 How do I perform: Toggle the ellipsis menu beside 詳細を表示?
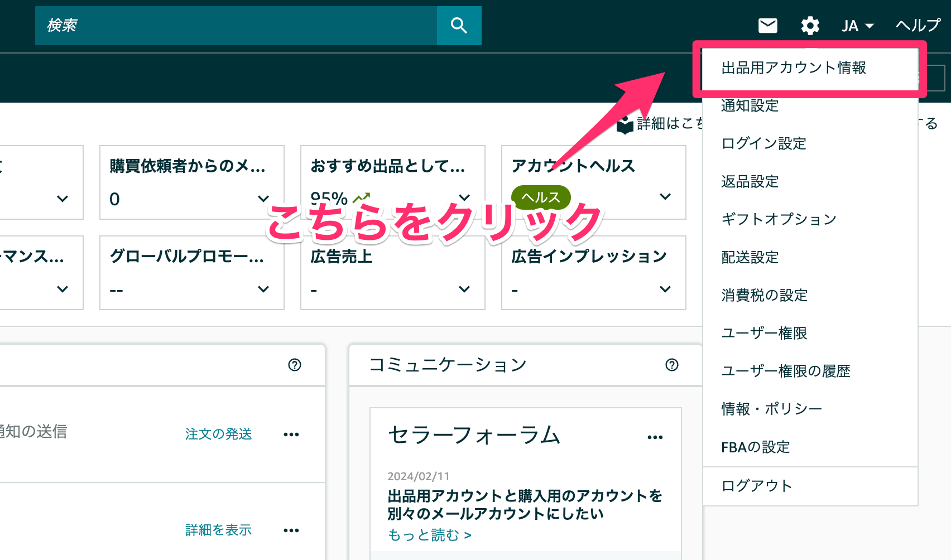pyautogui.click(x=291, y=530)
